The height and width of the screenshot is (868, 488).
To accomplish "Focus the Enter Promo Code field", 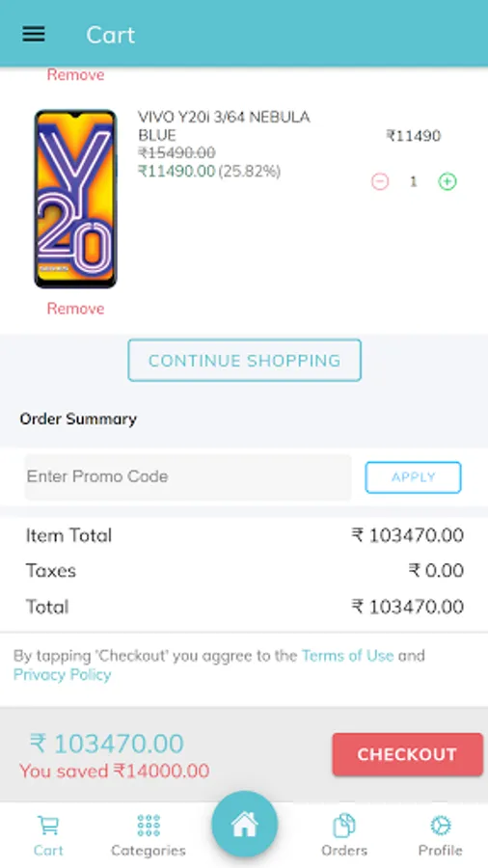I will (x=188, y=476).
